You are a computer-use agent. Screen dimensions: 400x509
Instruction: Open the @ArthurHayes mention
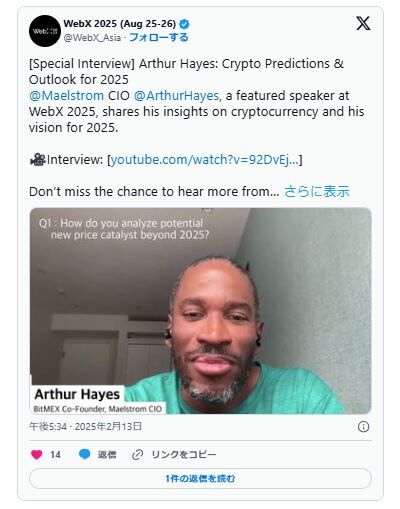click(x=176, y=96)
